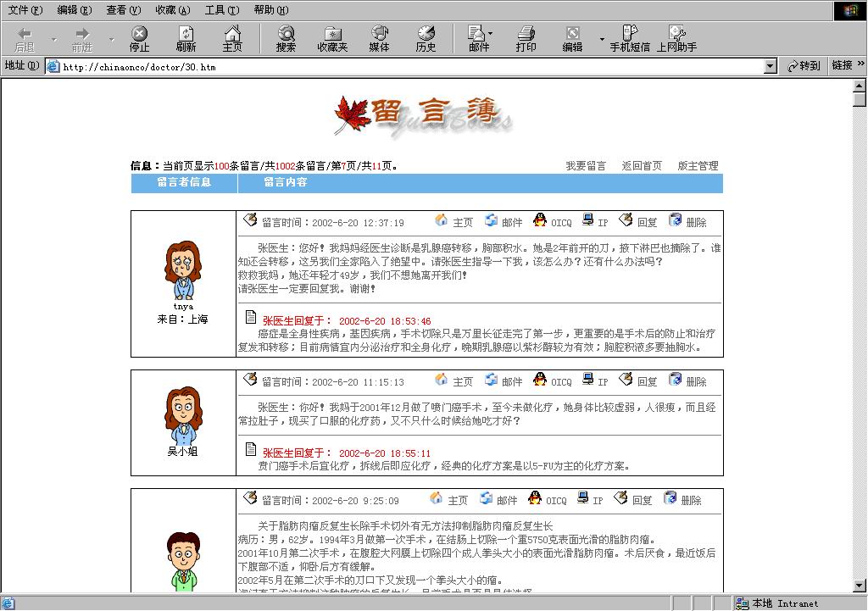Click mail icon on 吴小姐's message
868x611 pixels.
491,380
